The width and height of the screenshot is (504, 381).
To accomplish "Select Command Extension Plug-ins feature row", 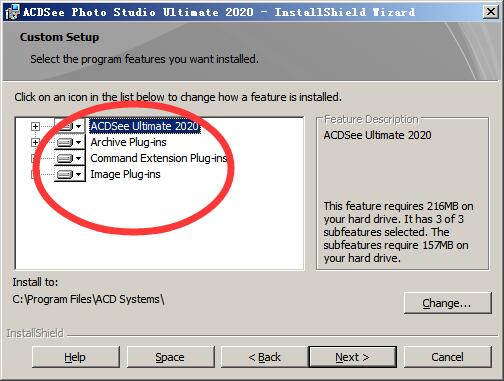I will coord(159,158).
